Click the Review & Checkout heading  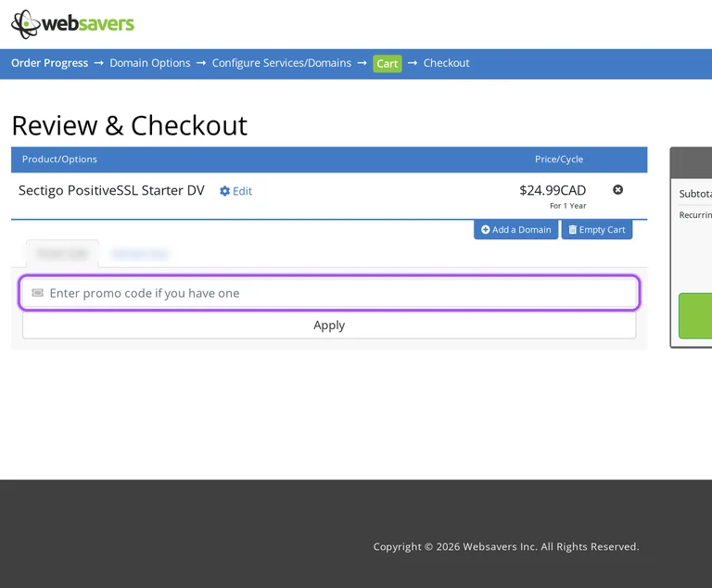click(x=130, y=126)
